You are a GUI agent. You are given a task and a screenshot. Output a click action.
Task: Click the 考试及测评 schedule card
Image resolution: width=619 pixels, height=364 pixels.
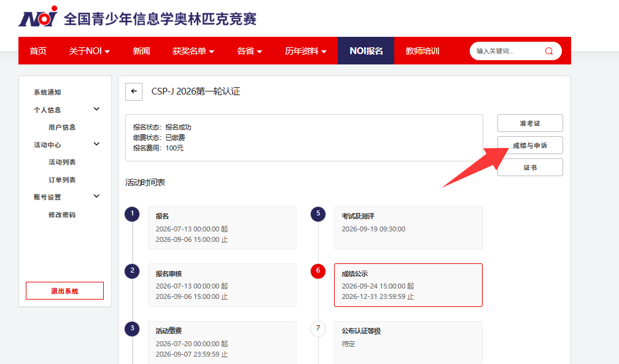coord(408,228)
